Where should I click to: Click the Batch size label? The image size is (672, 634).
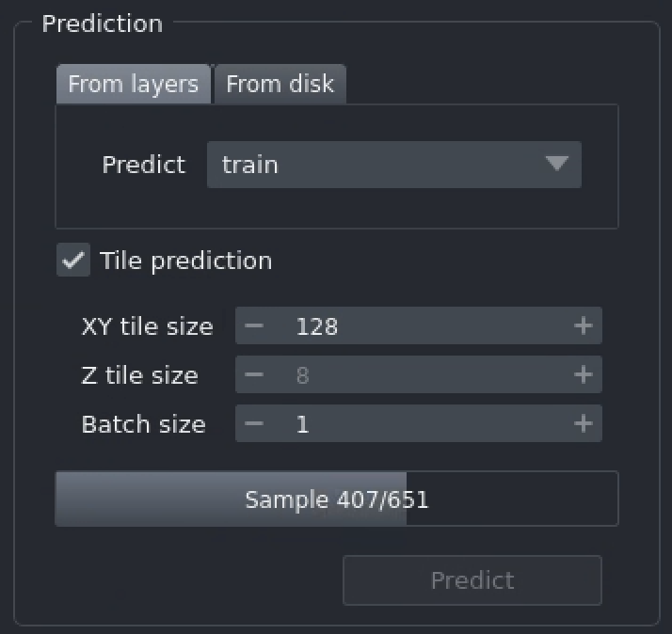[143, 424]
